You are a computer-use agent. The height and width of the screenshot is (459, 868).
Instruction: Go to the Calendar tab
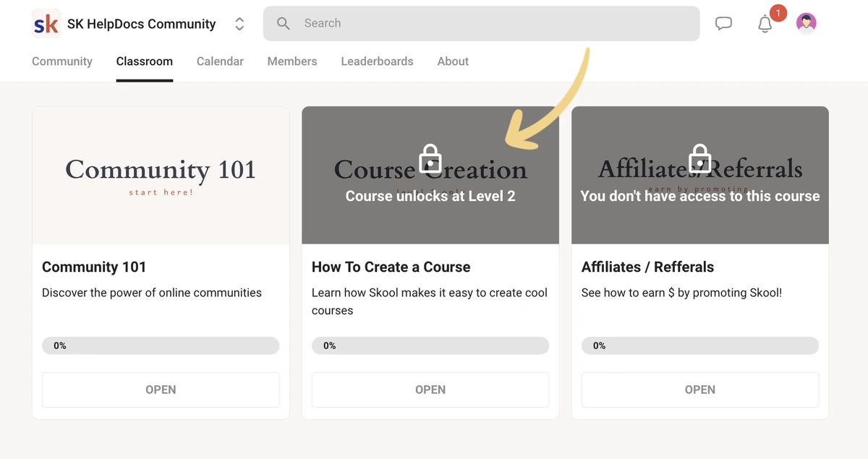(220, 61)
